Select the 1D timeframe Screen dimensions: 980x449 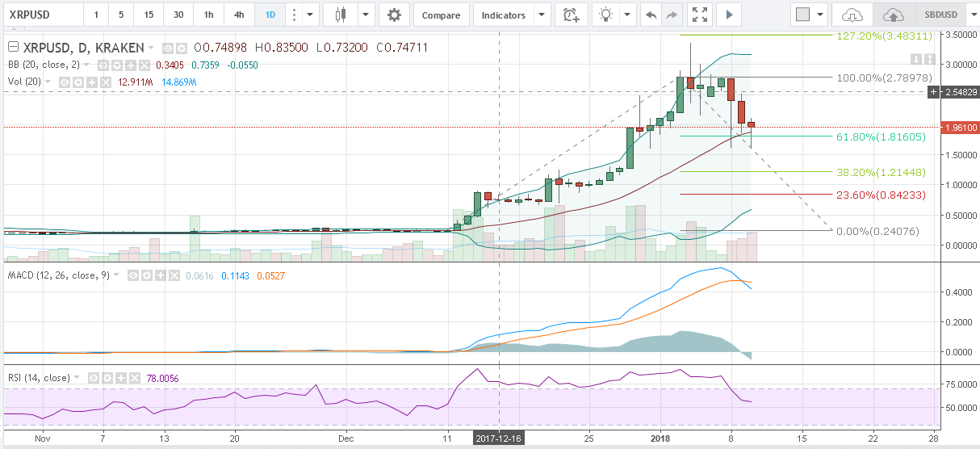pyautogui.click(x=269, y=15)
